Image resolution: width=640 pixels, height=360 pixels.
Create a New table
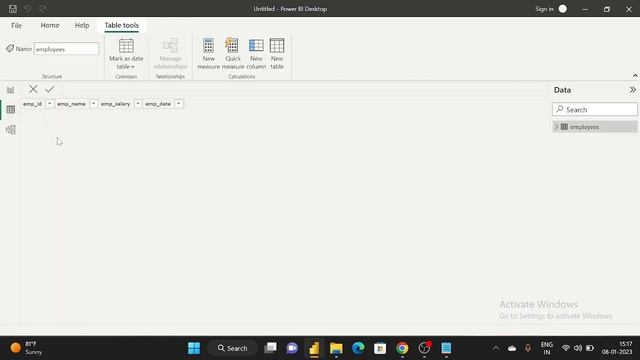coord(277,54)
